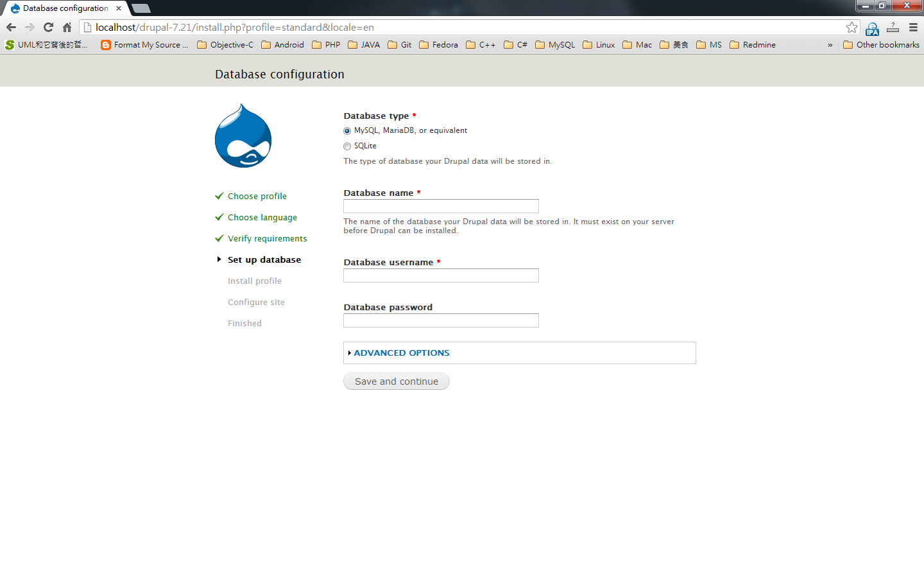
Task: Bookmark this page with the star icon
Action: (851, 27)
